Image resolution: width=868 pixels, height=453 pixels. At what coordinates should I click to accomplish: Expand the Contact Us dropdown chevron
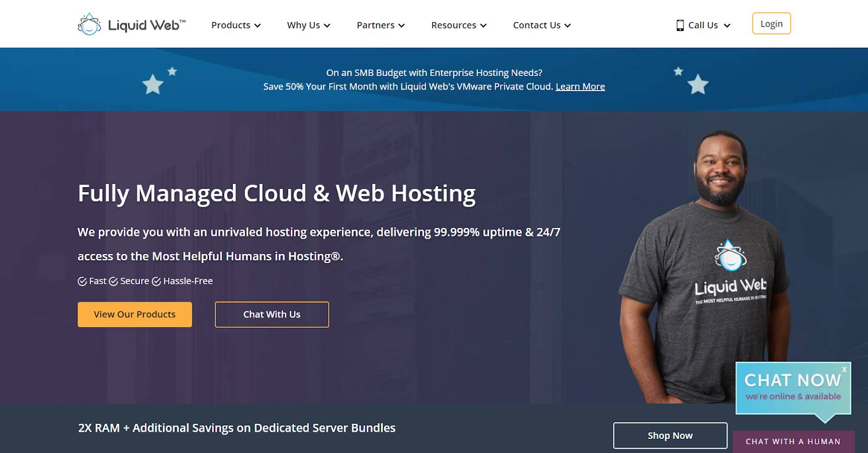pyautogui.click(x=567, y=25)
